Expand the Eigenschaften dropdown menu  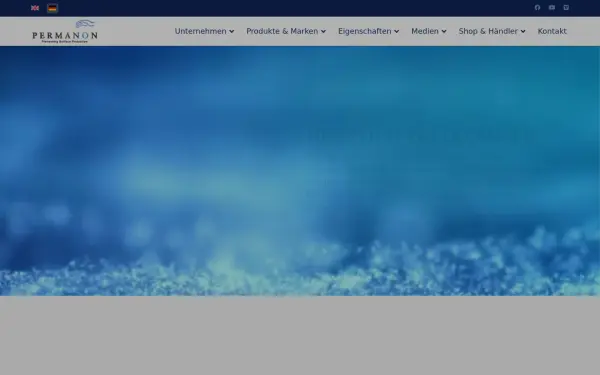368,31
